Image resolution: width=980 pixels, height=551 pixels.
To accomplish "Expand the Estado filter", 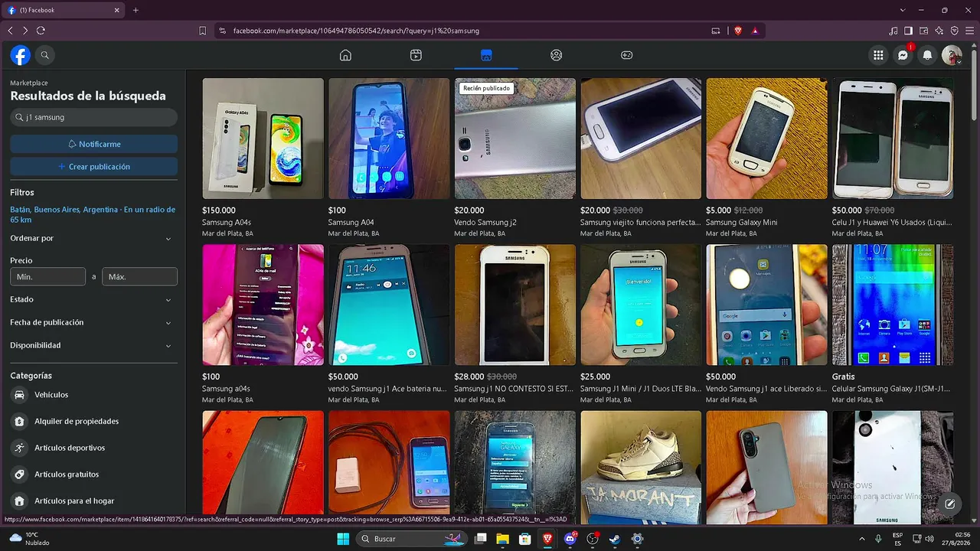I will tap(93, 300).
